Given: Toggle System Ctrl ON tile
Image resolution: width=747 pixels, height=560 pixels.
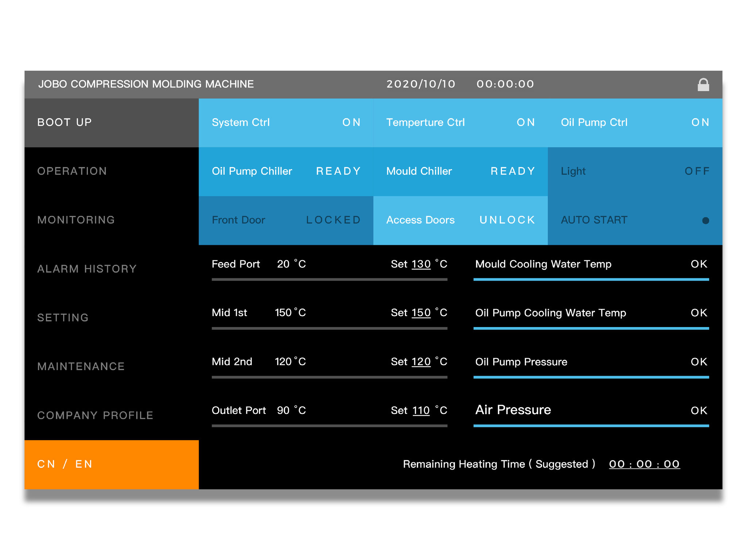Looking at the screenshot, I should pyautogui.click(x=286, y=122).
